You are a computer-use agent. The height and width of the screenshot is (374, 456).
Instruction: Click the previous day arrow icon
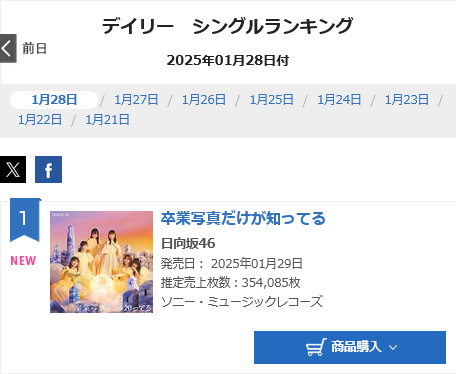(8, 48)
